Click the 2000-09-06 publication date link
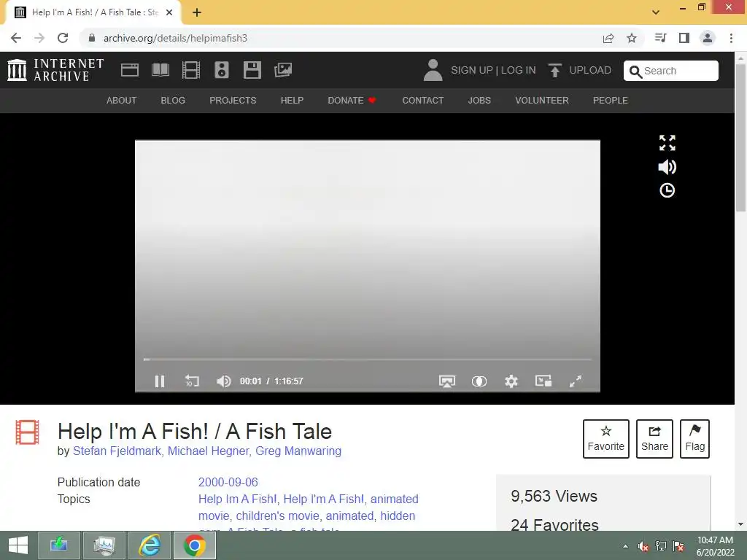747x560 pixels. tap(228, 483)
